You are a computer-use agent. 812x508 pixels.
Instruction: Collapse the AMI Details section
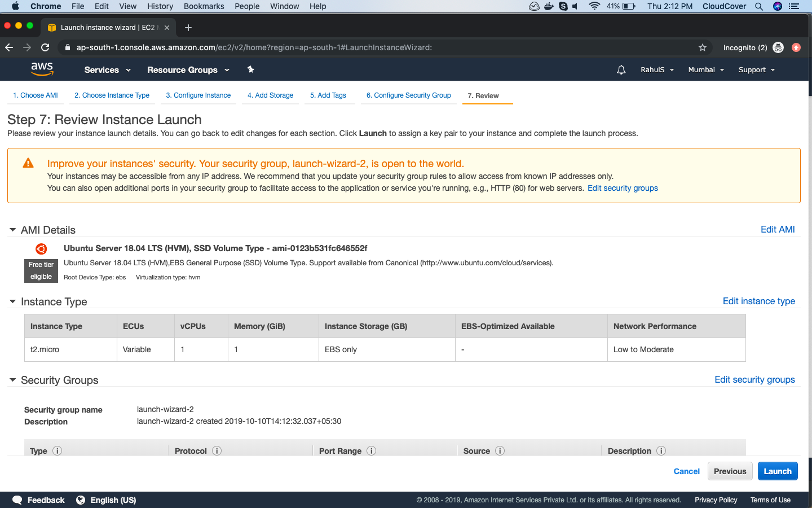pyautogui.click(x=12, y=230)
